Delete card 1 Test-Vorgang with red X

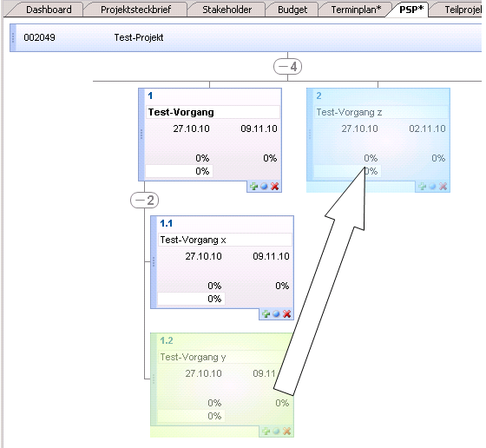(274, 187)
